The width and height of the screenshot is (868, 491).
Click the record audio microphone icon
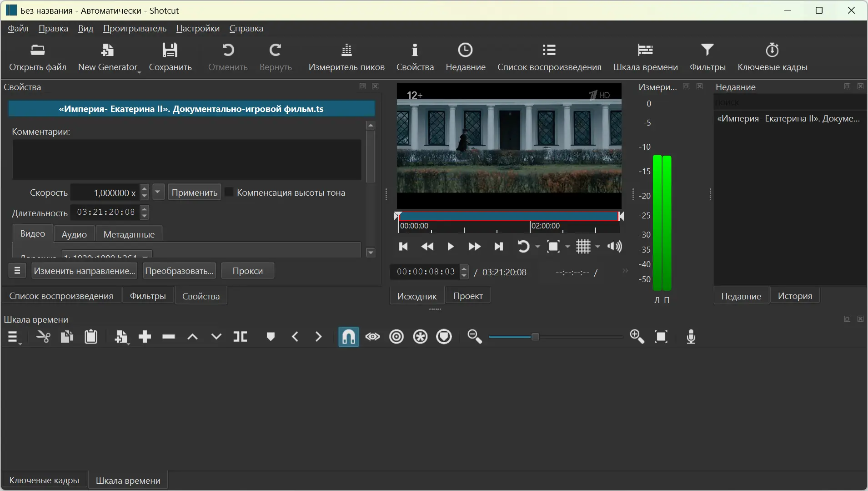tap(691, 337)
